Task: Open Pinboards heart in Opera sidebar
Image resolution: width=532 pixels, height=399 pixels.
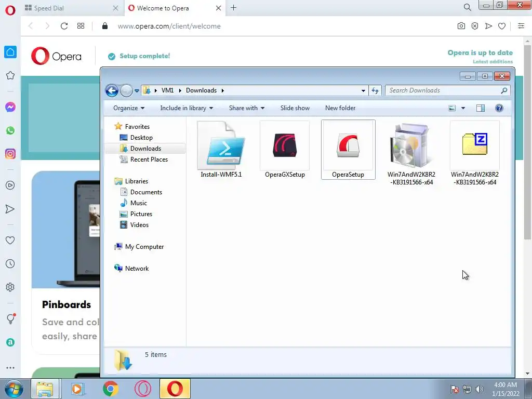Action: pos(10,240)
